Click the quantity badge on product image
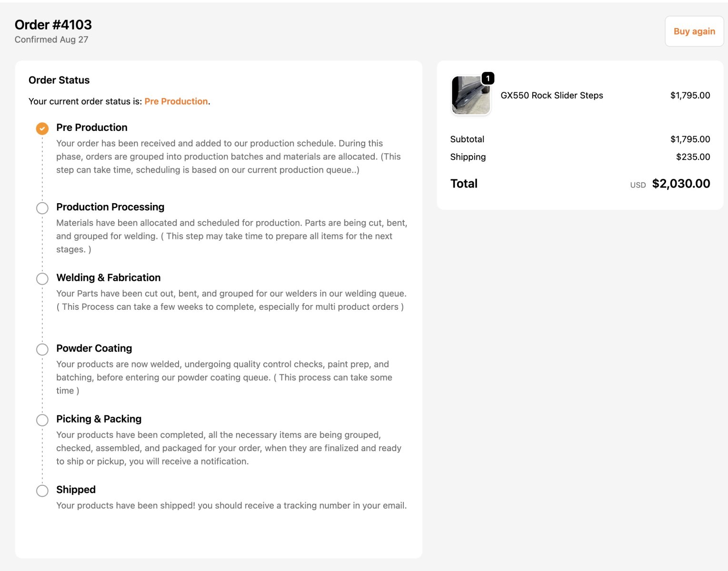The height and width of the screenshot is (571, 728). (488, 78)
